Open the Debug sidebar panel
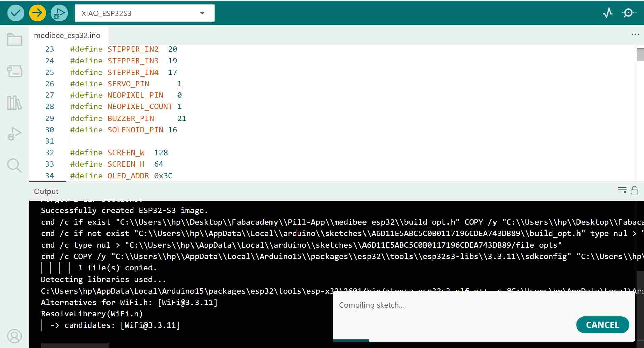644x348 pixels. (14, 134)
